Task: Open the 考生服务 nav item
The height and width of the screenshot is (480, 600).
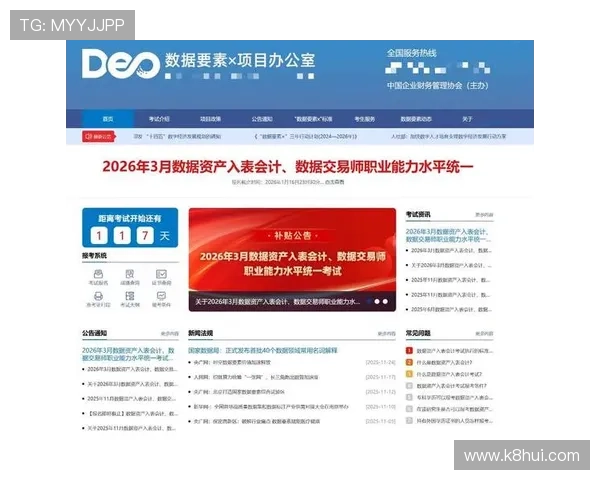Action: [365, 119]
